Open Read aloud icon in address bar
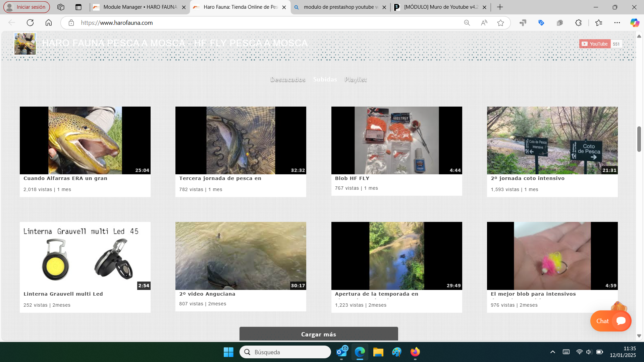 tap(484, 23)
